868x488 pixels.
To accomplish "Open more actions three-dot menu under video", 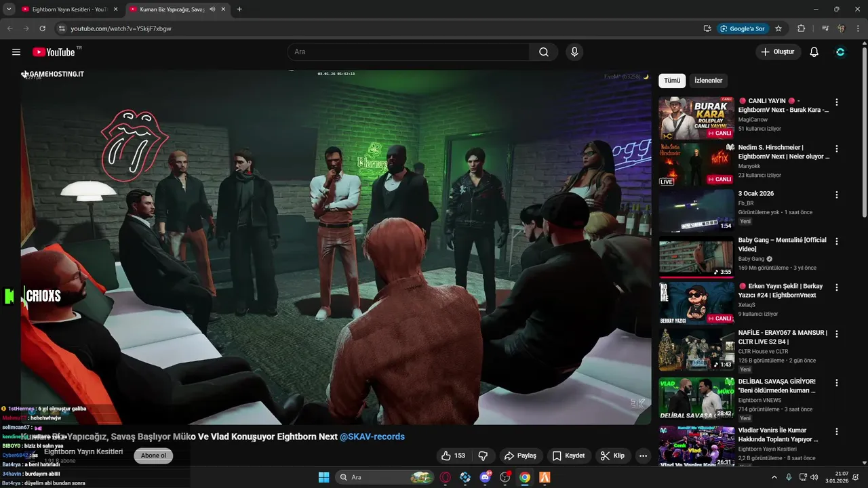I will pos(644,455).
